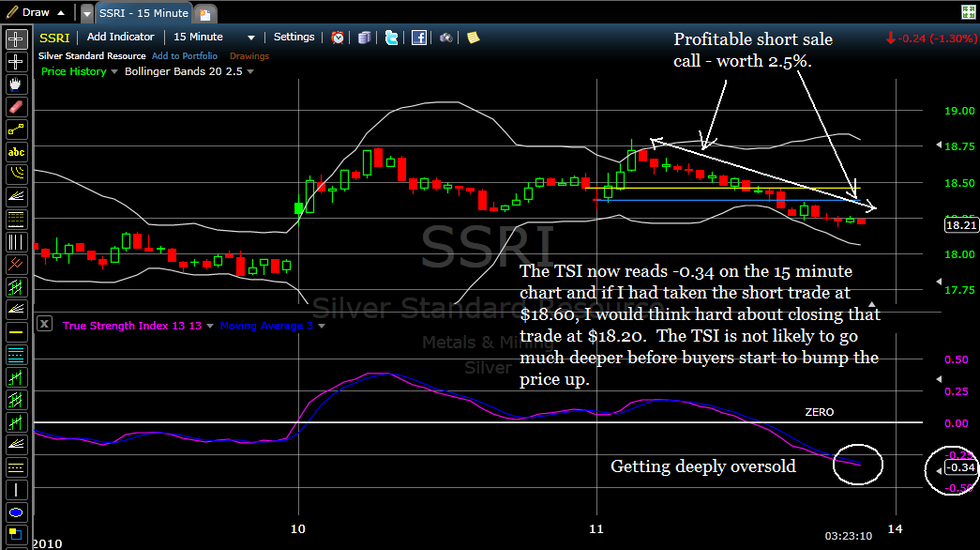Screen dimensions: 980x550
Task: Select the highlighted crosshair pointer tool
Action: pyautogui.click(x=16, y=38)
